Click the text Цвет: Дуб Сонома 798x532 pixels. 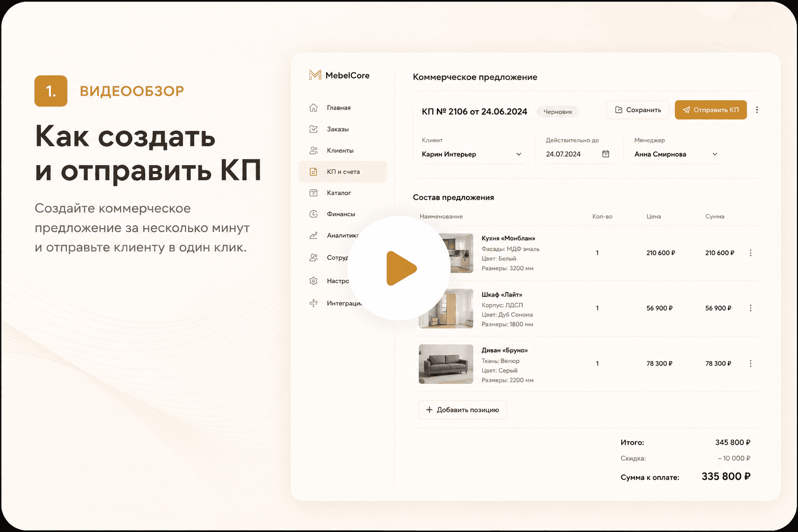(x=507, y=315)
